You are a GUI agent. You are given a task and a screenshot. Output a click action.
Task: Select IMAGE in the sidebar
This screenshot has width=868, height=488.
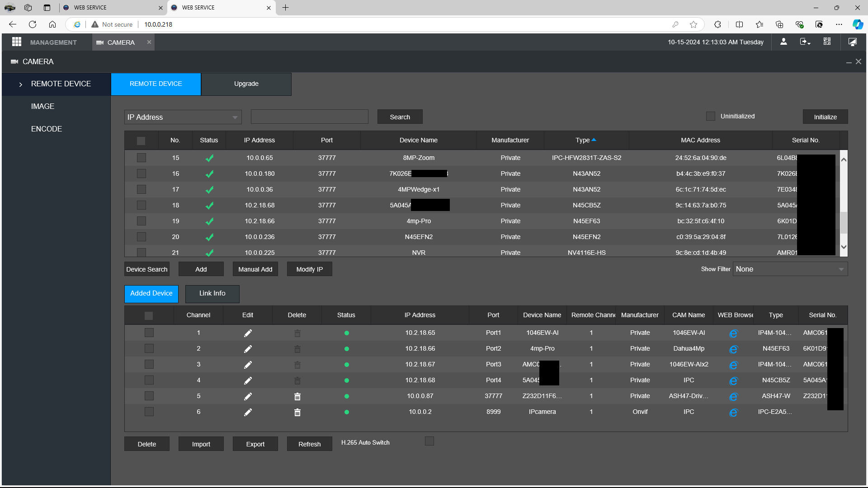(42, 106)
